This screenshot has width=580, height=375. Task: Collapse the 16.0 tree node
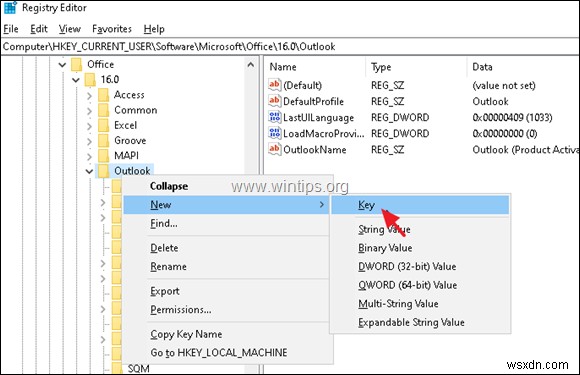click(x=76, y=80)
